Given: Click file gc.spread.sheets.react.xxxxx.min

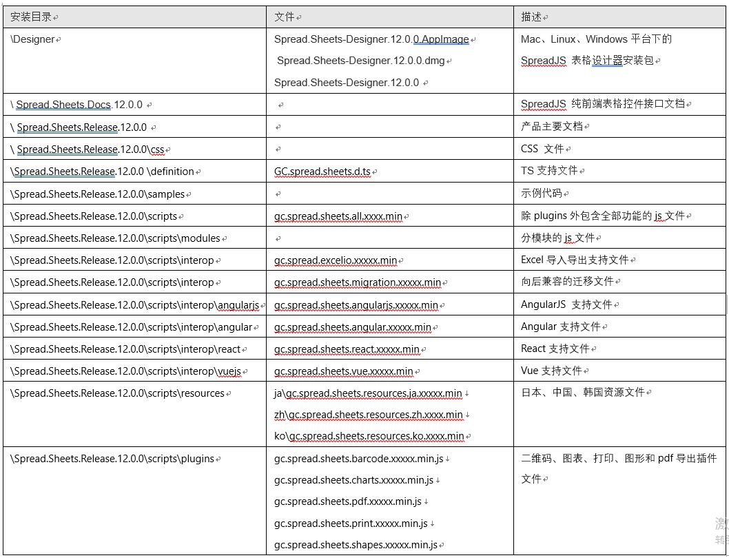Looking at the screenshot, I should [347, 349].
